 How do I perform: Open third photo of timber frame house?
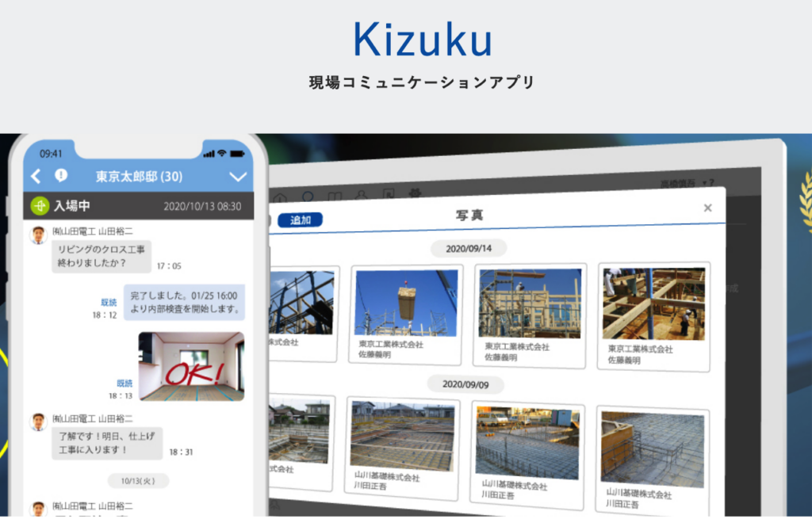(530, 303)
